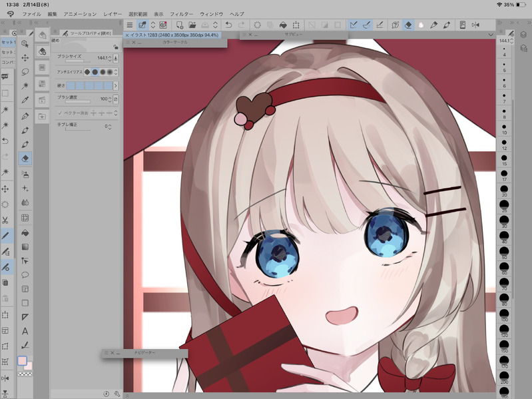Toggle snap to special ruler
Screen dimensions: 532x399
pyautogui.click(x=366, y=25)
